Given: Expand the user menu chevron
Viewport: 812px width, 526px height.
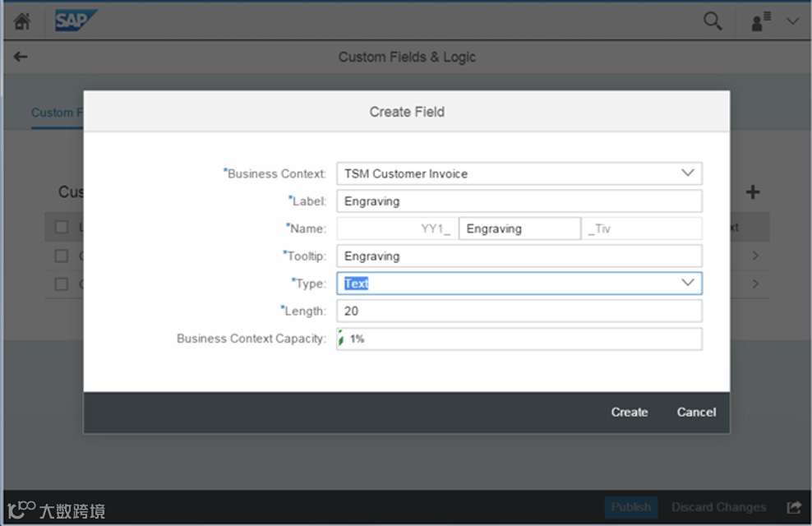Looking at the screenshot, I should click(x=792, y=22).
